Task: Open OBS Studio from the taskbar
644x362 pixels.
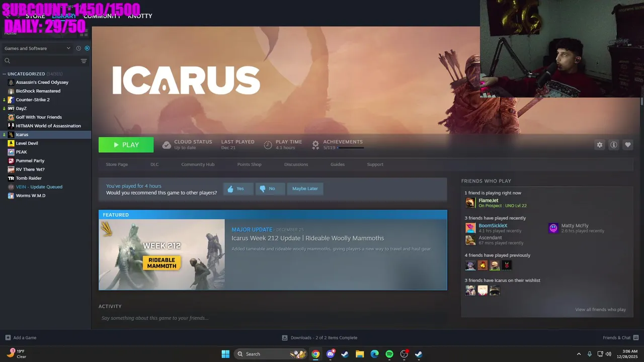Action: (x=404, y=354)
